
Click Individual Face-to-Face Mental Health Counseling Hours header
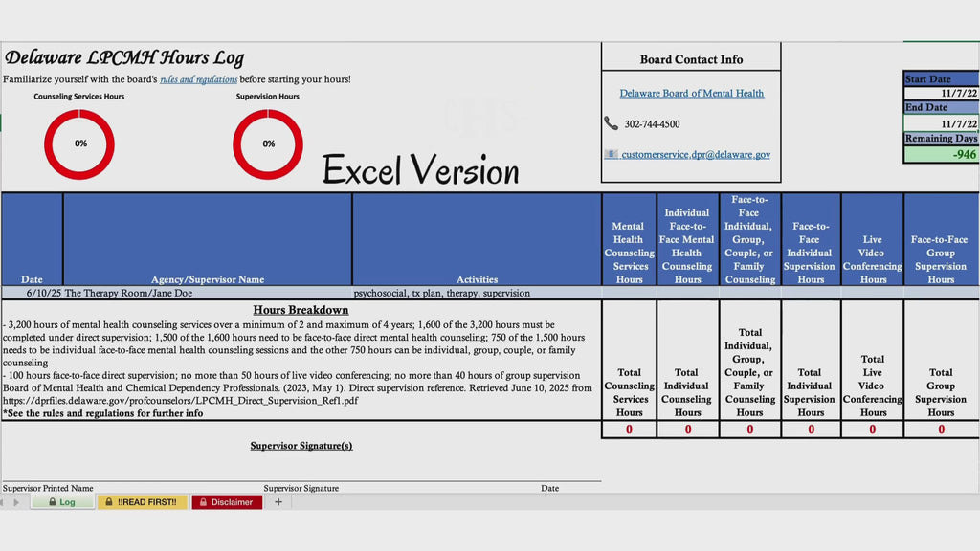pyautogui.click(x=687, y=239)
